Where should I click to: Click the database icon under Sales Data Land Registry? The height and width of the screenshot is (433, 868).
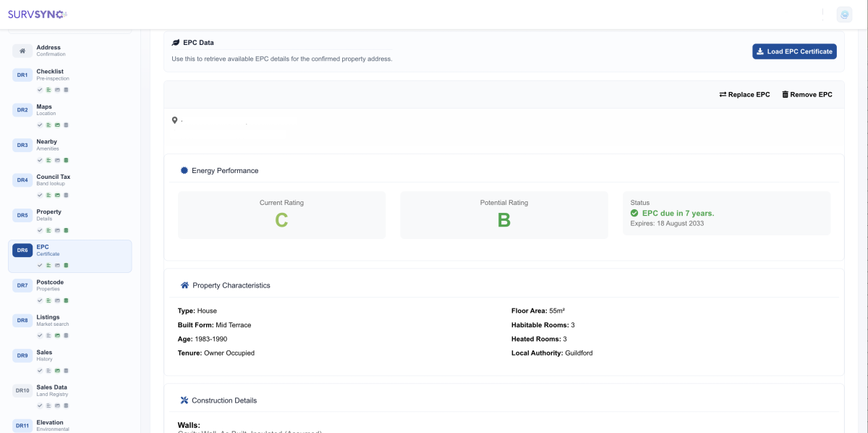pyautogui.click(x=66, y=406)
